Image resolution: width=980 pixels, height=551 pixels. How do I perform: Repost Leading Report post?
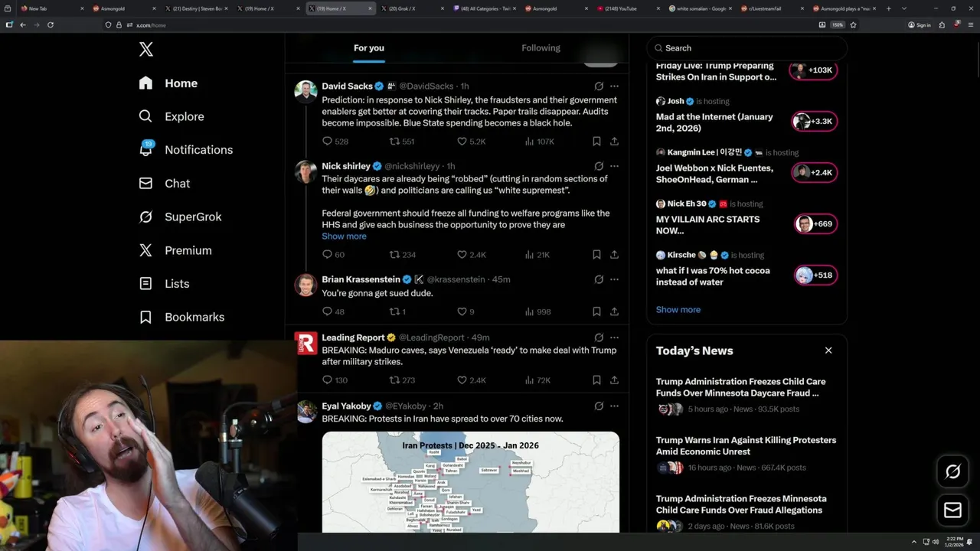(402, 380)
